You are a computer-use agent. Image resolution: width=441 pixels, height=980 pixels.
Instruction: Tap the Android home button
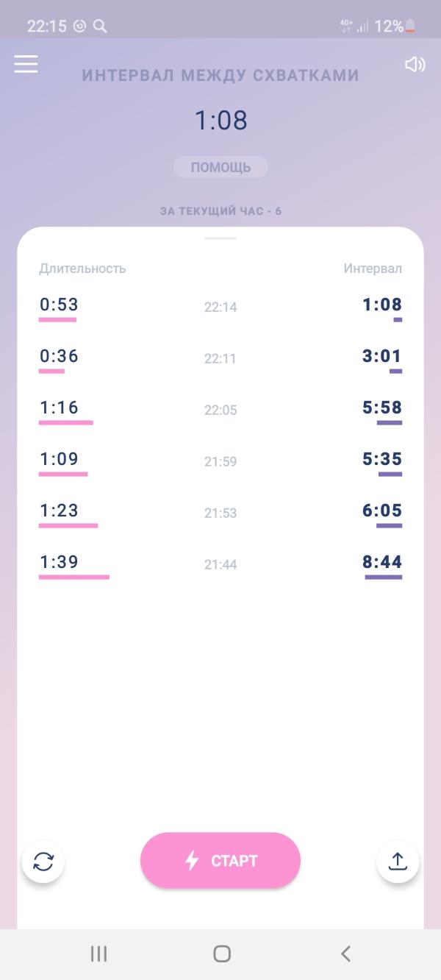[221, 954]
